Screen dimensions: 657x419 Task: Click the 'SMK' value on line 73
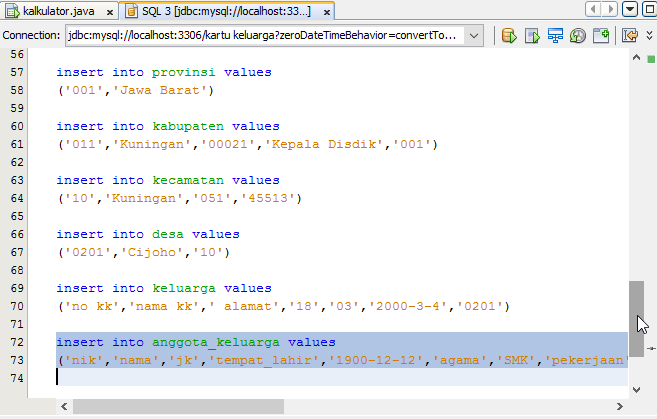pos(515,360)
